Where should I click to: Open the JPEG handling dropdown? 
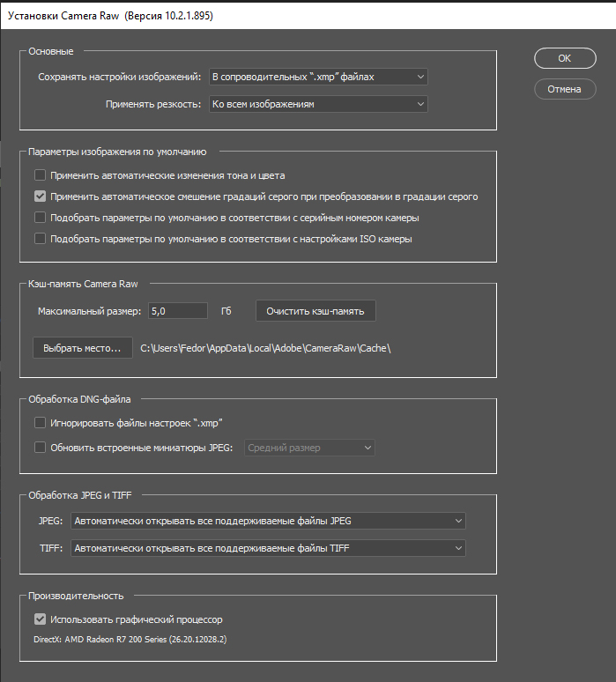(268, 521)
